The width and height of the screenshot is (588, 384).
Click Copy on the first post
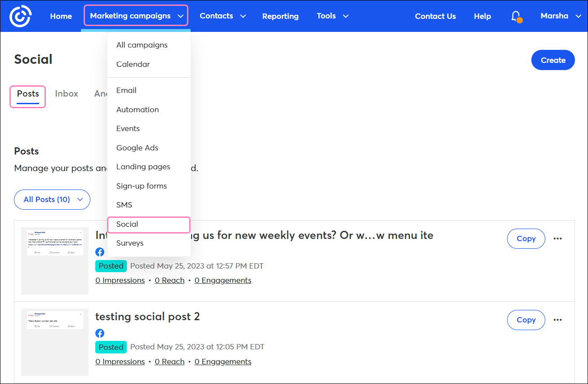(526, 238)
